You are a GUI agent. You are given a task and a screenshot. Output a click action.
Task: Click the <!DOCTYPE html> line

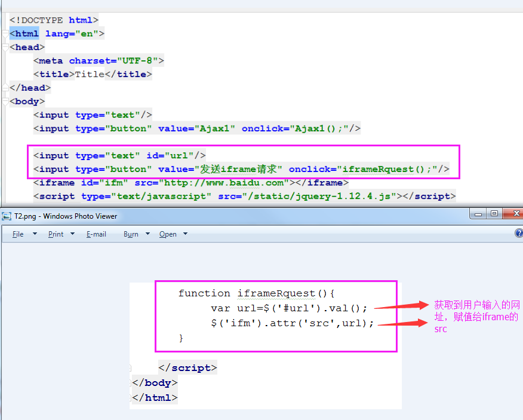coord(54,20)
